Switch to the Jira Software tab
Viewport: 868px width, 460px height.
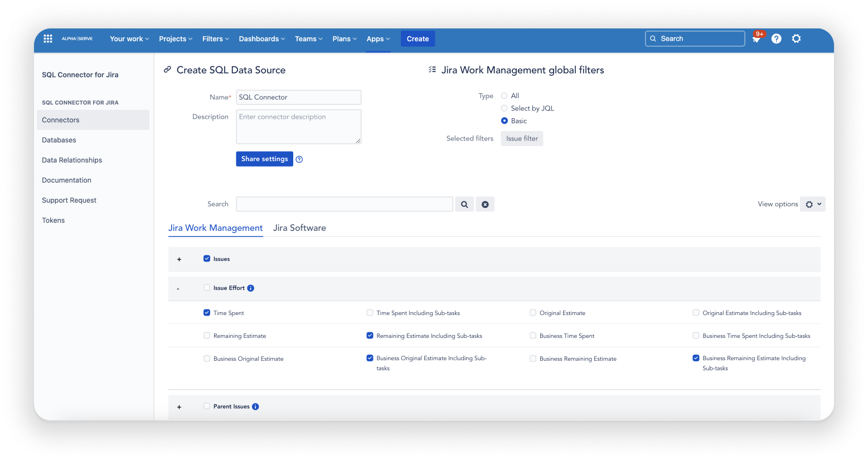tap(299, 227)
